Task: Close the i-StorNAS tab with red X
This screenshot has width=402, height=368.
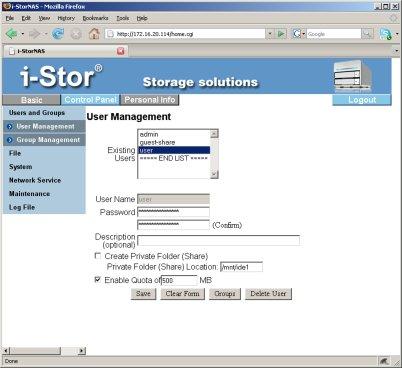Action: [x=121, y=51]
